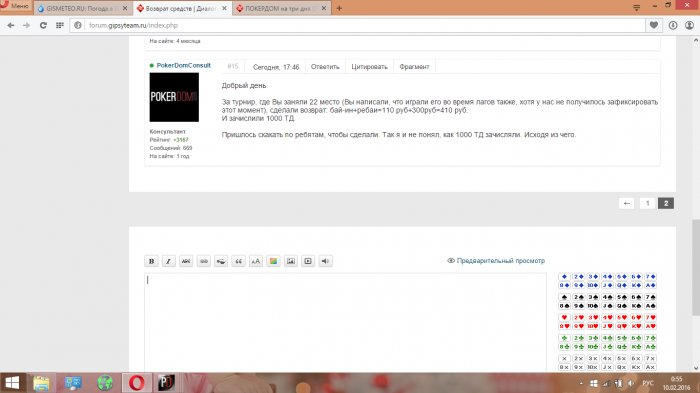Focus the address bar with forum.gipsyteam.ru
This screenshot has width=700, height=393.
tap(357, 25)
